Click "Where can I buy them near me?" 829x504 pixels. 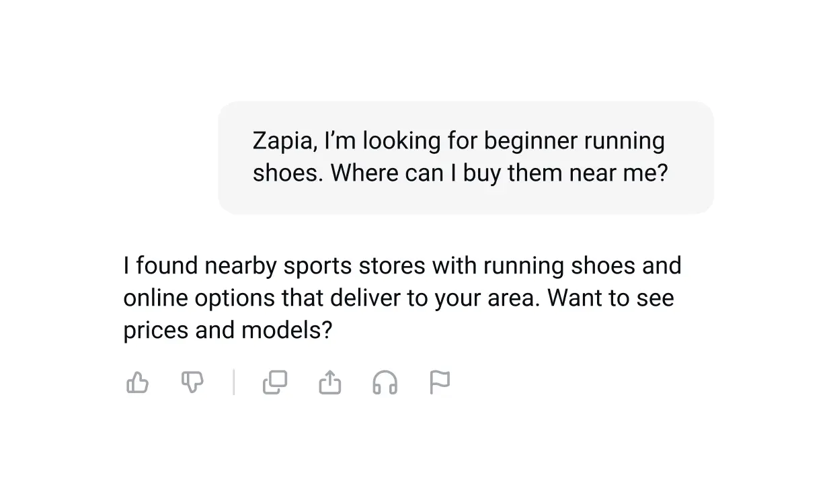pyautogui.click(x=500, y=173)
